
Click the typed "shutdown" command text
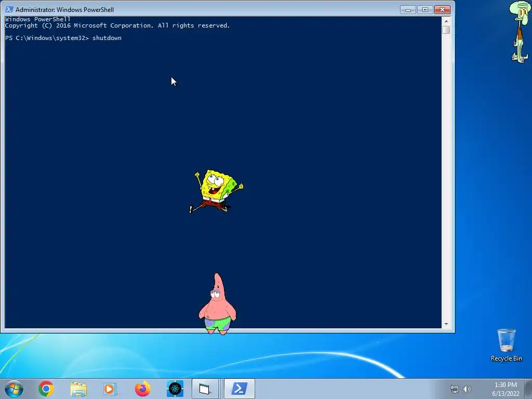(107, 38)
